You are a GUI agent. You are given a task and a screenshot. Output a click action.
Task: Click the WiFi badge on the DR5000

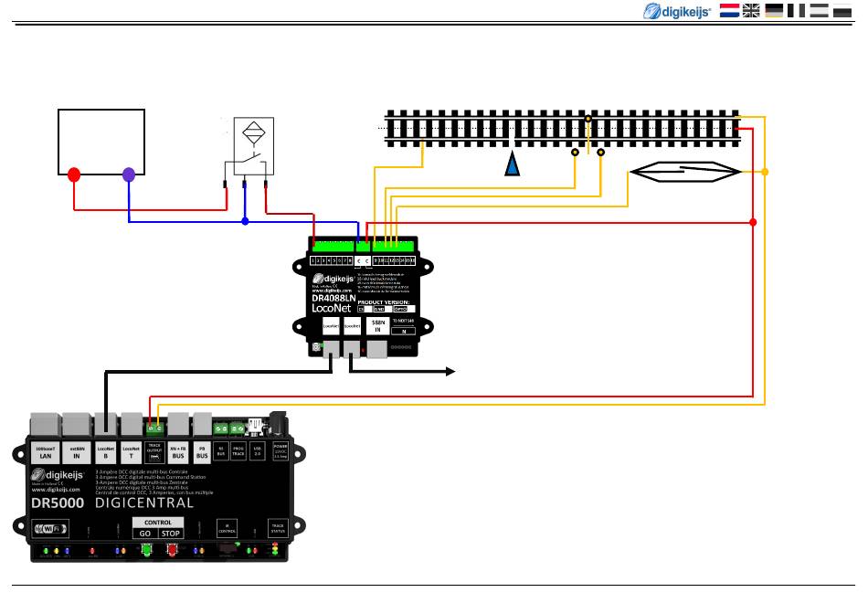(x=51, y=529)
